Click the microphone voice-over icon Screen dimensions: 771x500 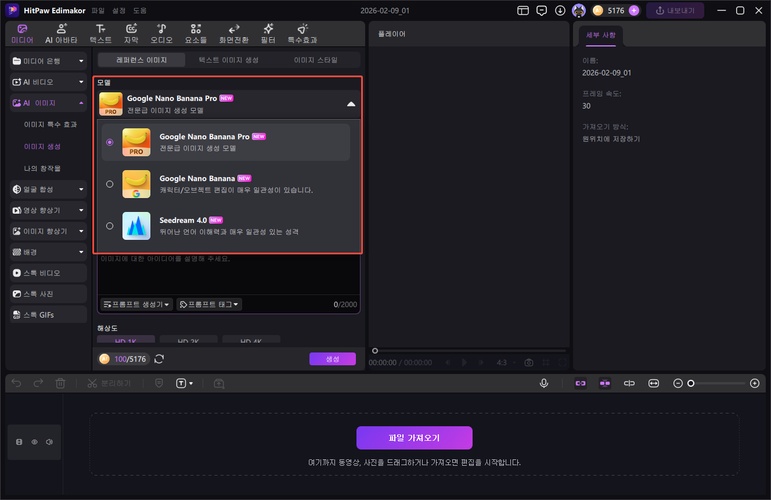pos(544,383)
